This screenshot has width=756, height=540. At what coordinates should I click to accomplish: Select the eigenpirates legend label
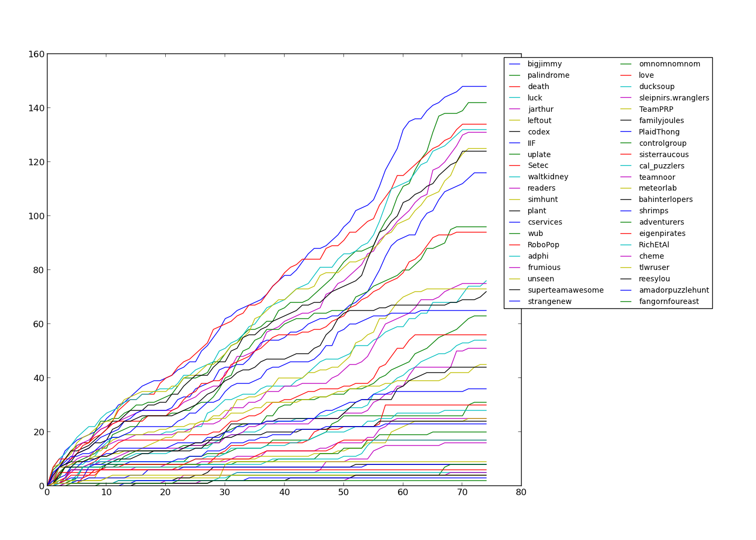click(662, 233)
